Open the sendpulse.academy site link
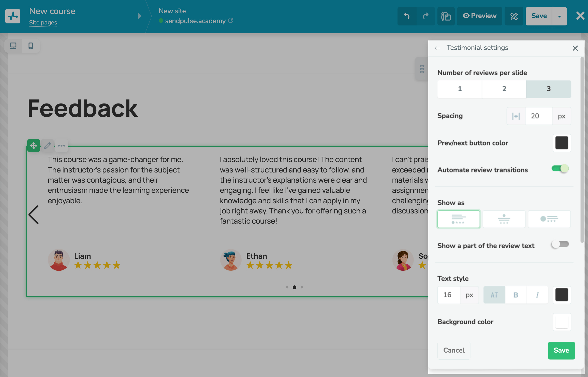The height and width of the screenshot is (377, 588). click(195, 21)
